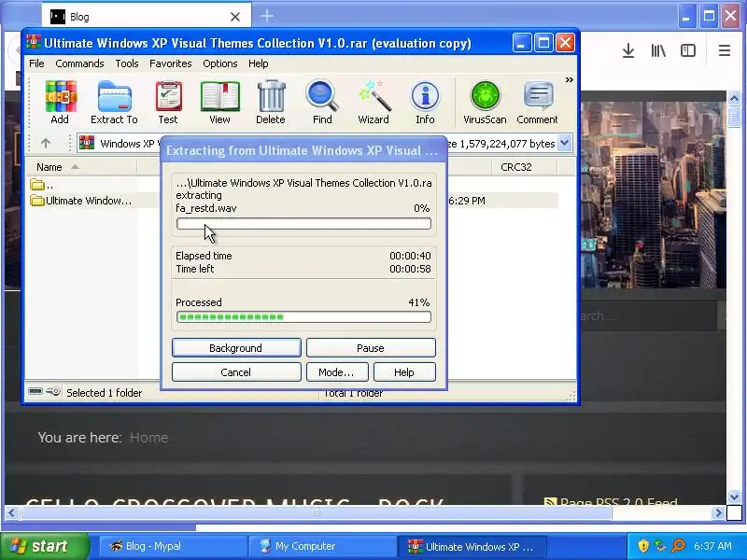
Task: Open the browser hamburger menu
Action: tap(725, 50)
